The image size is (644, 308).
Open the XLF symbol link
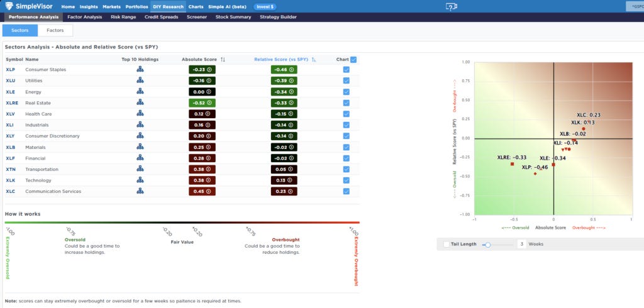pos(11,158)
